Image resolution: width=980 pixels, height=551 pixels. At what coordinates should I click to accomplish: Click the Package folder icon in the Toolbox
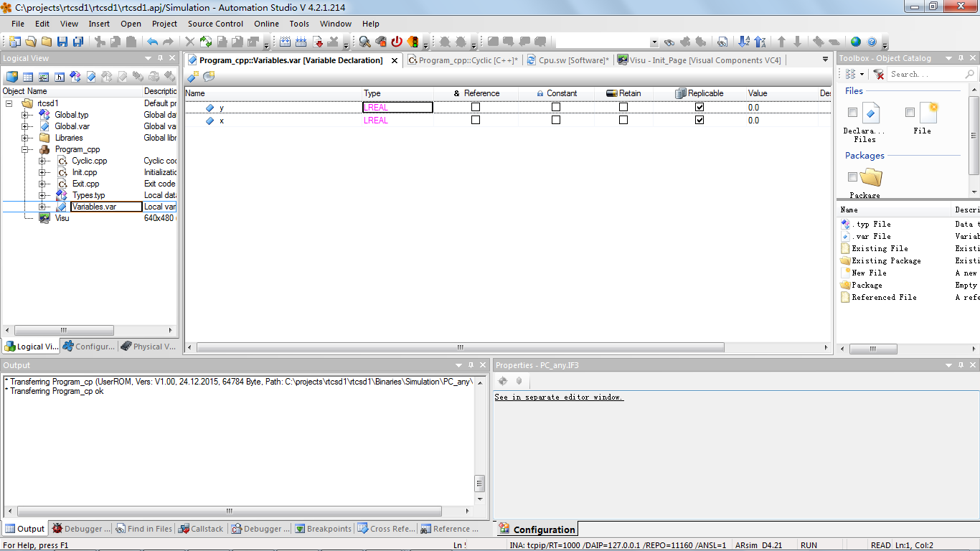pos(871,177)
